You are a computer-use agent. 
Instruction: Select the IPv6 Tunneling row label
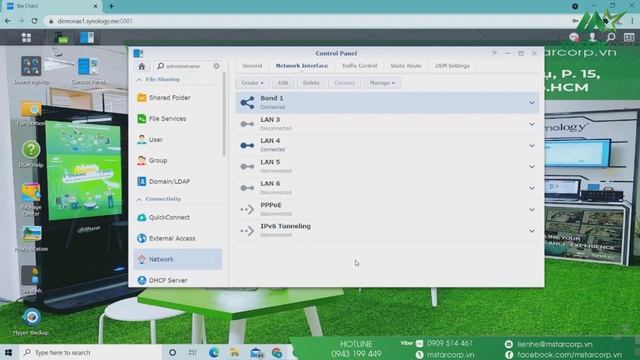285,226
